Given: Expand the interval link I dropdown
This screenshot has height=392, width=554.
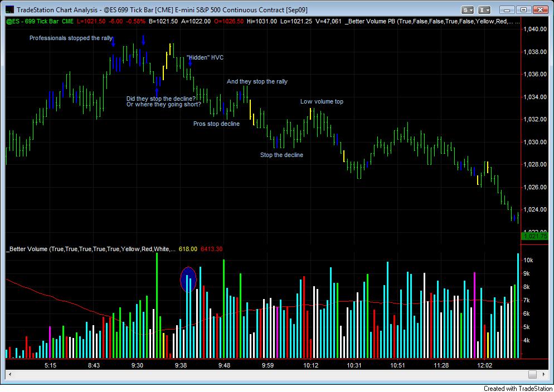Looking at the screenshot, I should (485, 10).
